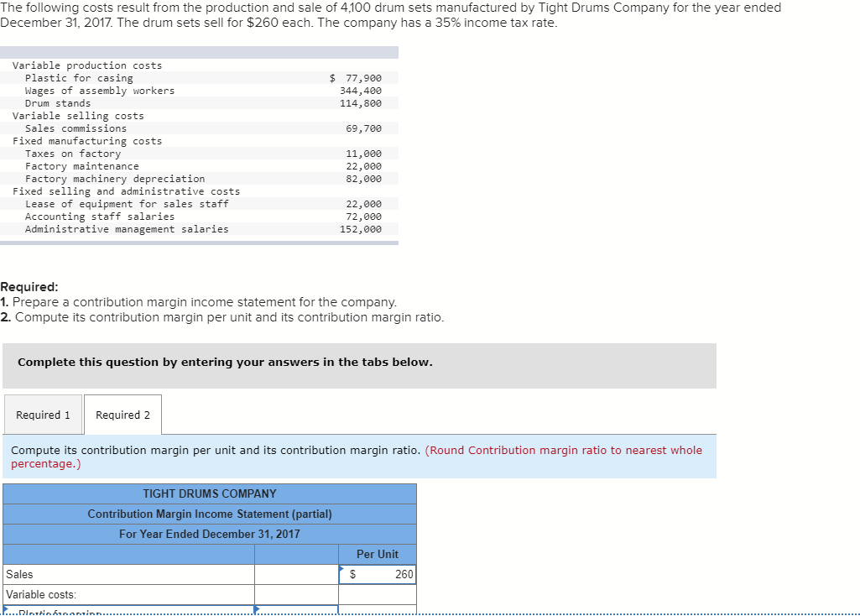Click the Lease of equipment amount 22,000
The height and width of the screenshot is (616, 860).
(x=363, y=204)
